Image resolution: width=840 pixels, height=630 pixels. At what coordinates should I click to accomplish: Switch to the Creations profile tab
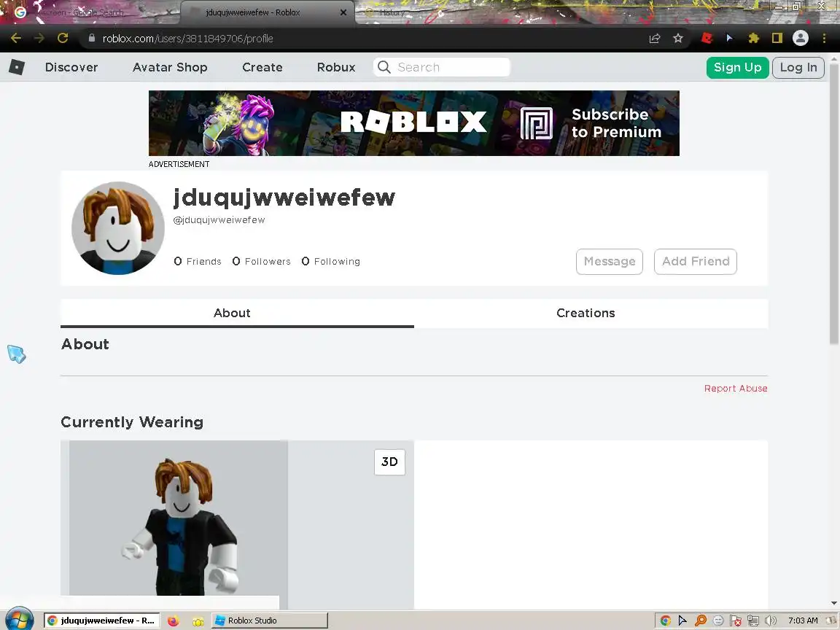click(x=586, y=313)
